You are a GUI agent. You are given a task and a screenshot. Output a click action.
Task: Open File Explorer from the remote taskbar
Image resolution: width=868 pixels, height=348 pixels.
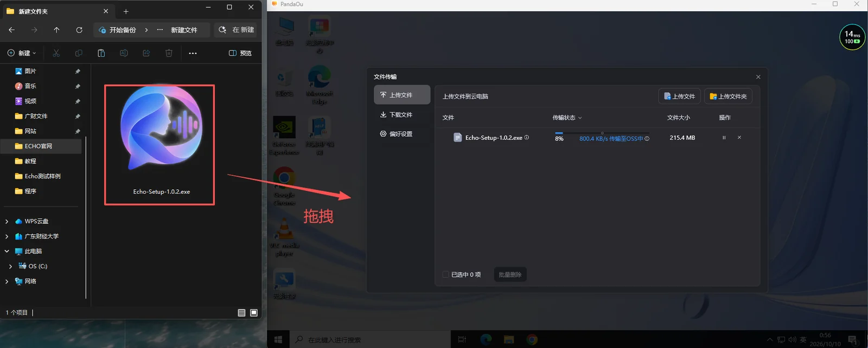pyautogui.click(x=509, y=340)
